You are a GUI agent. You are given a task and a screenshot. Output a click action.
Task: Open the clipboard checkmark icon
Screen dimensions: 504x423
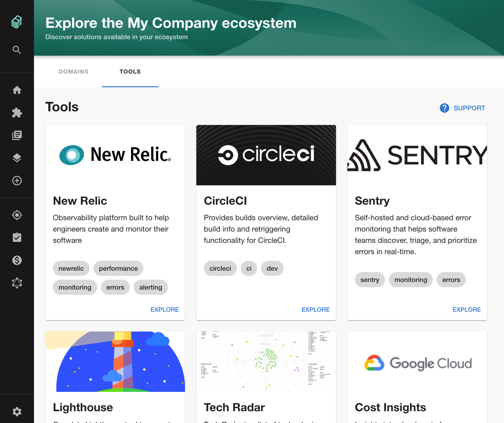tap(17, 237)
